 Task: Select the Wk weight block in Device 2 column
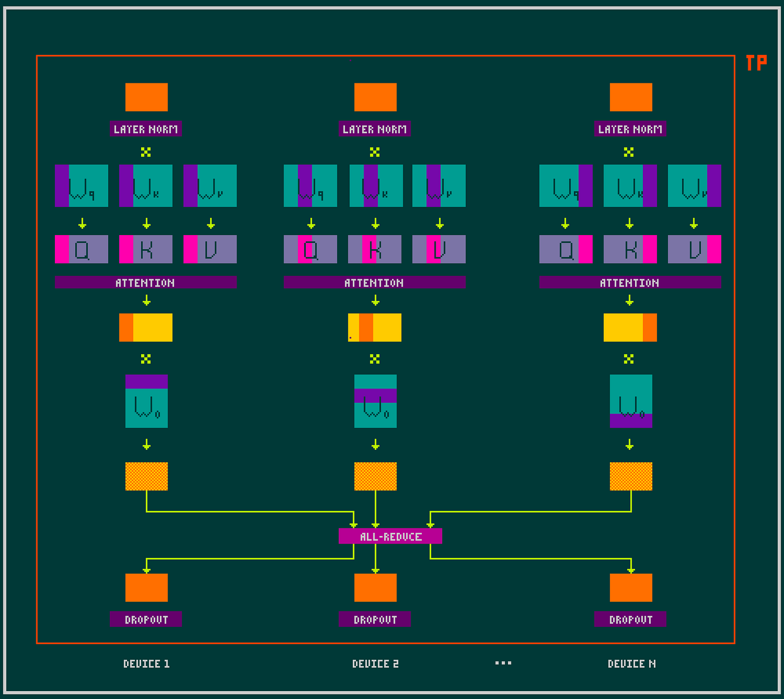pos(376,186)
